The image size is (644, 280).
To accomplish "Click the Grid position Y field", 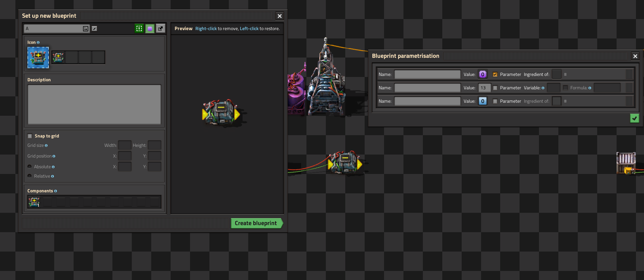I will click(x=155, y=156).
